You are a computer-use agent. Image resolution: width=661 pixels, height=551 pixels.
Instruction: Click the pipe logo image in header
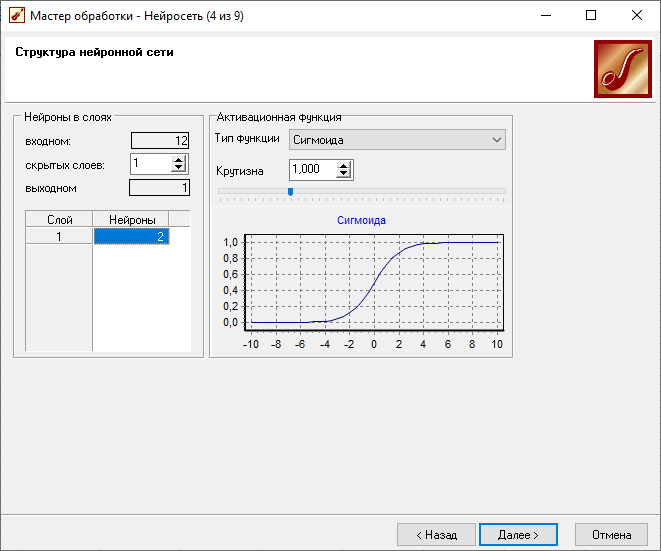pos(623,69)
